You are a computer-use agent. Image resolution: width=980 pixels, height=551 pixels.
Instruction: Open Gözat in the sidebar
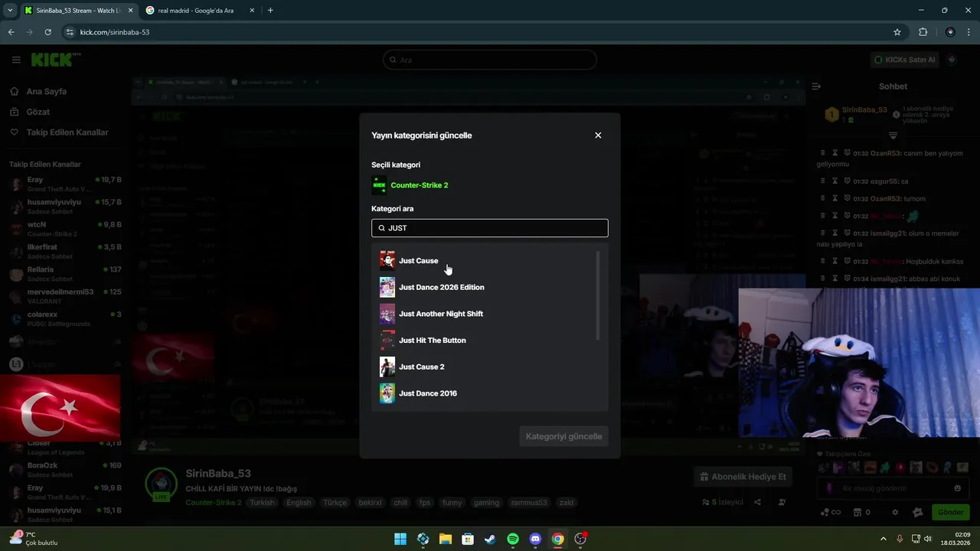38,112
